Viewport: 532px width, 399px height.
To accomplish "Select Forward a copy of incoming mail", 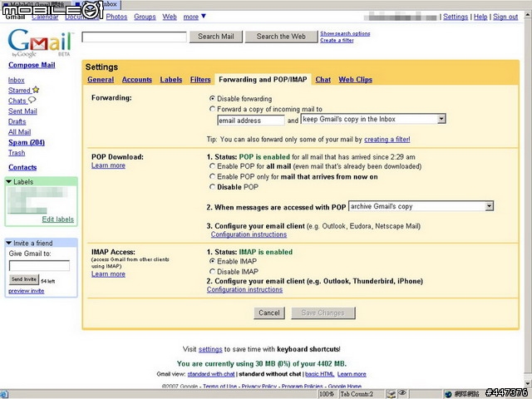I will 213,109.
